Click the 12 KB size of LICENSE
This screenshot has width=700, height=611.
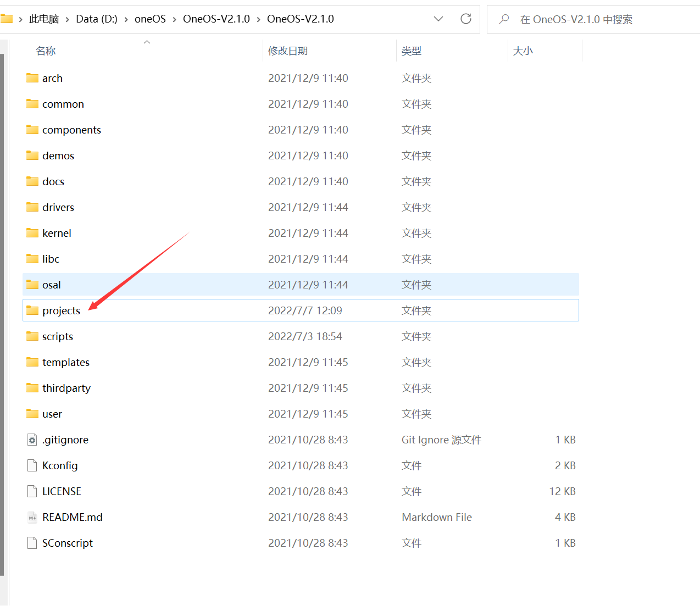tap(562, 491)
